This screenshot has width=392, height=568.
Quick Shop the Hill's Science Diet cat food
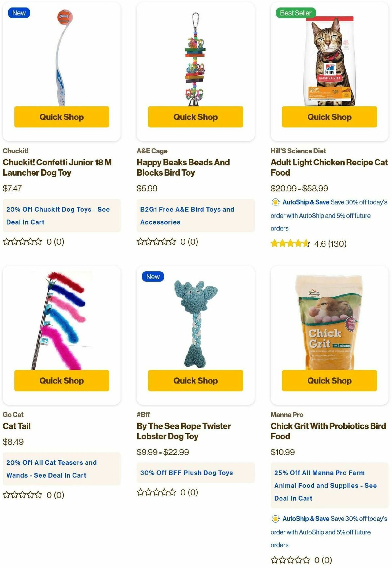coord(329,117)
